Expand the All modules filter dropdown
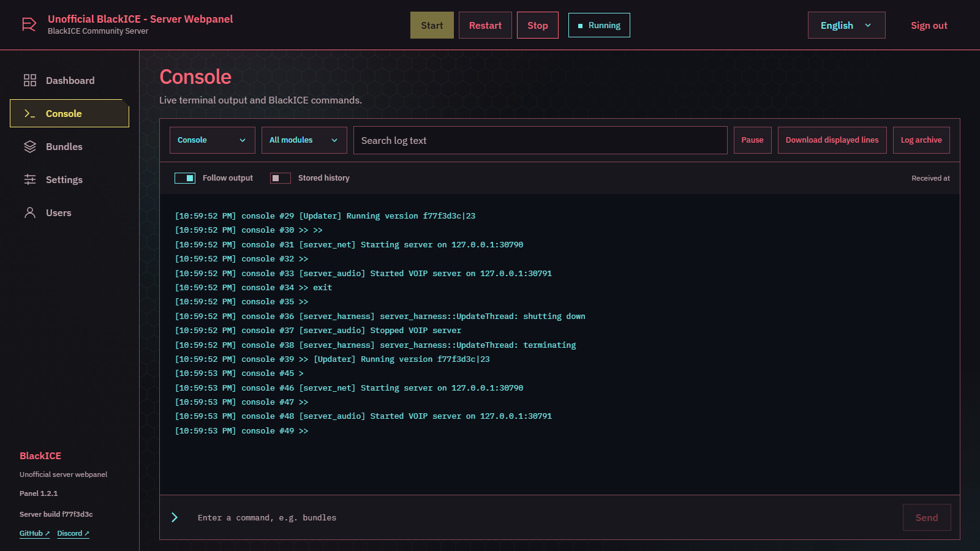 coord(304,140)
